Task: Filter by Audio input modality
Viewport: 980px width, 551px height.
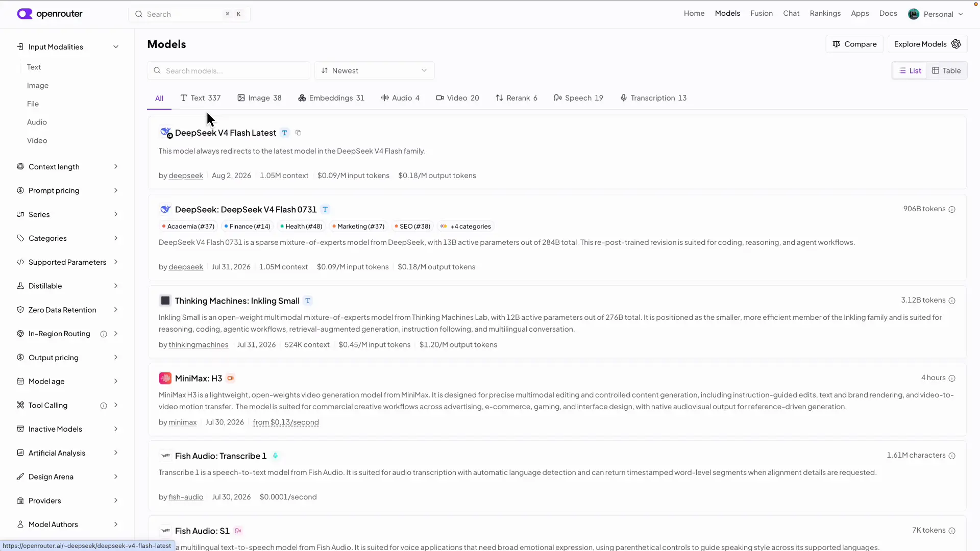Action: [37, 122]
